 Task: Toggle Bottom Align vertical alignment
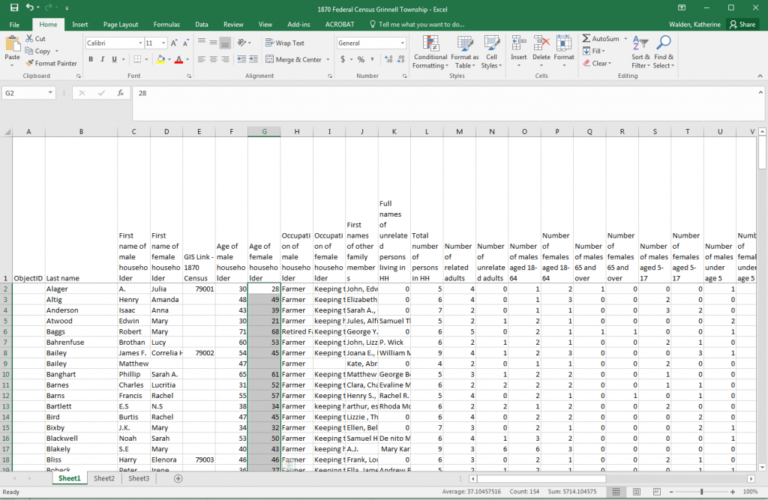point(225,43)
